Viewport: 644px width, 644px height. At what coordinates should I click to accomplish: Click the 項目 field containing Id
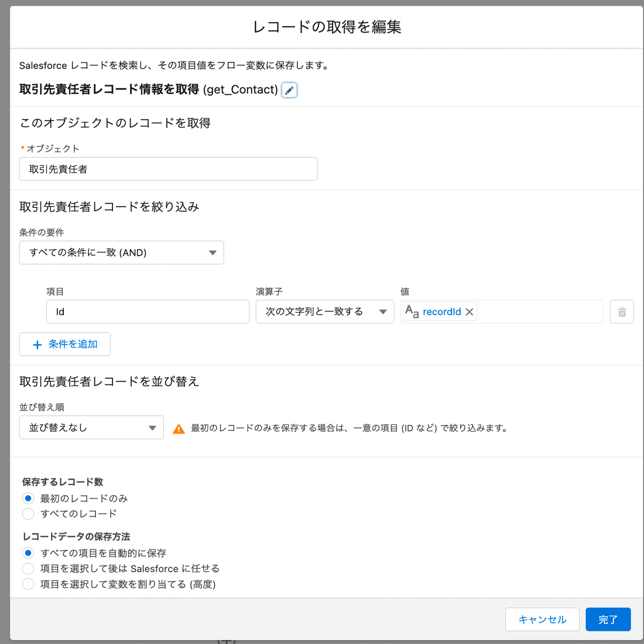pyautogui.click(x=147, y=311)
